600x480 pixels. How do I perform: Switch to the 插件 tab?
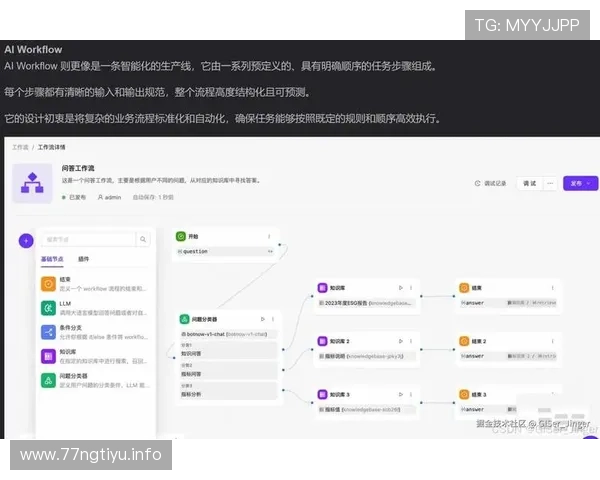[x=83, y=259]
